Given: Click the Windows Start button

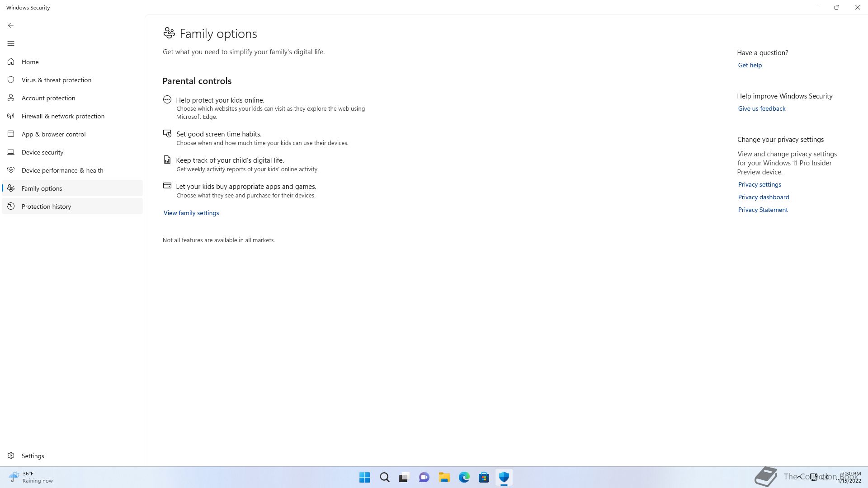Looking at the screenshot, I should (364, 477).
